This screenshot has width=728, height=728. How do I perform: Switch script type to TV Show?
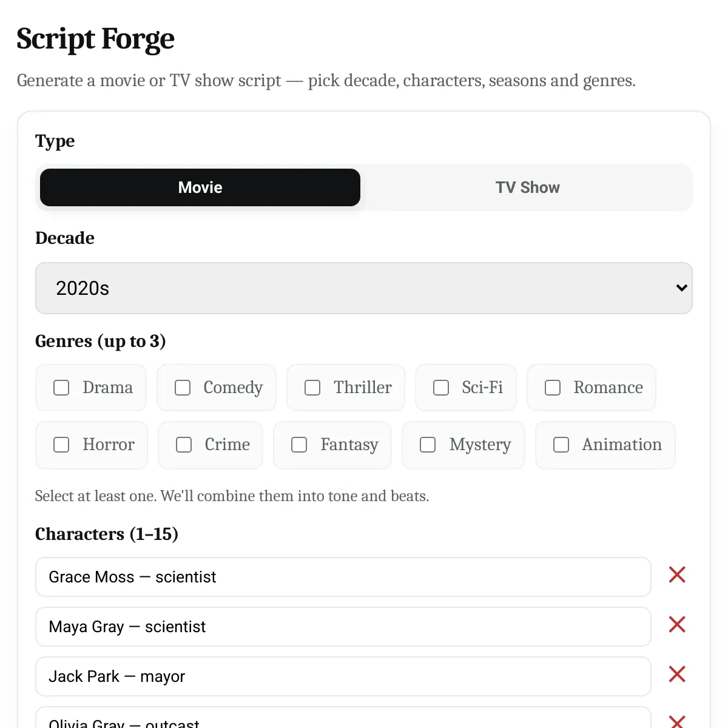point(527,187)
